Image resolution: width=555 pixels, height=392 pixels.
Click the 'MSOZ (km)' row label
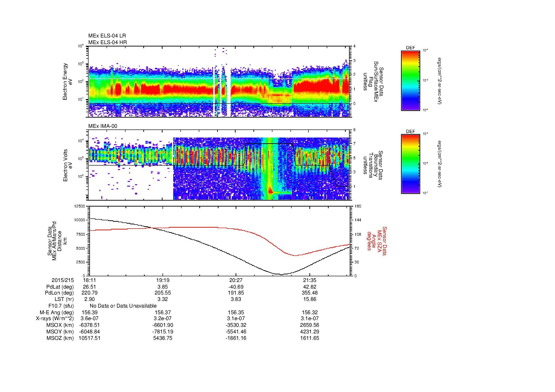pyautogui.click(x=60, y=338)
